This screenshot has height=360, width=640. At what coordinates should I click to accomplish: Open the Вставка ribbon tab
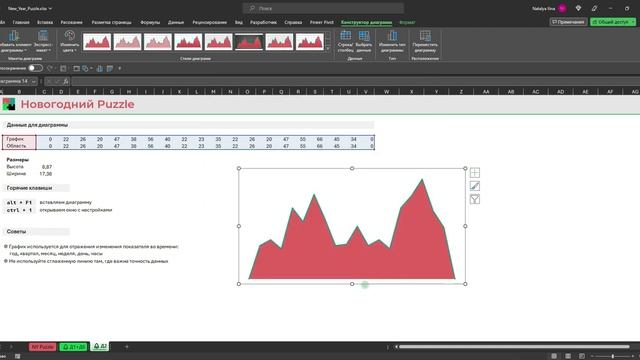(45, 22)
